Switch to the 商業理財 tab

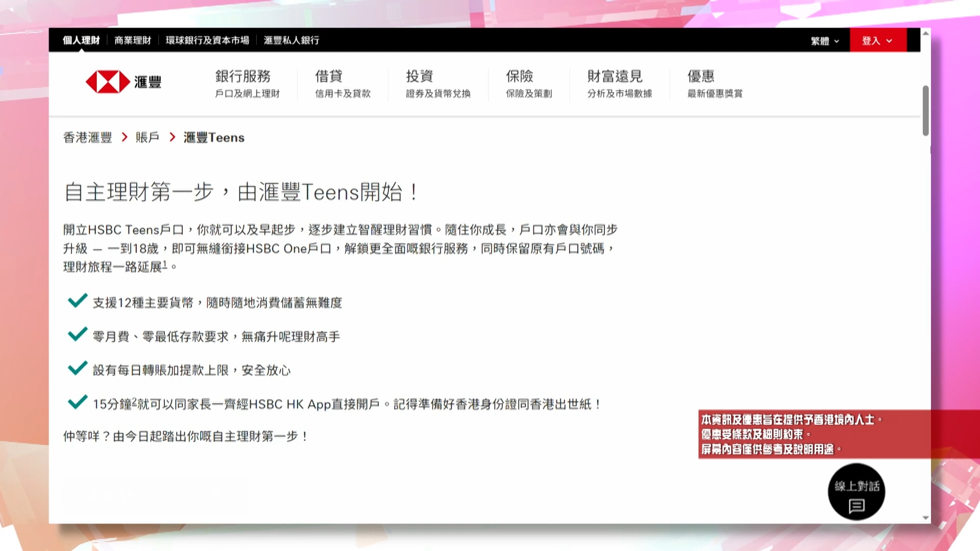coord(134,40)
